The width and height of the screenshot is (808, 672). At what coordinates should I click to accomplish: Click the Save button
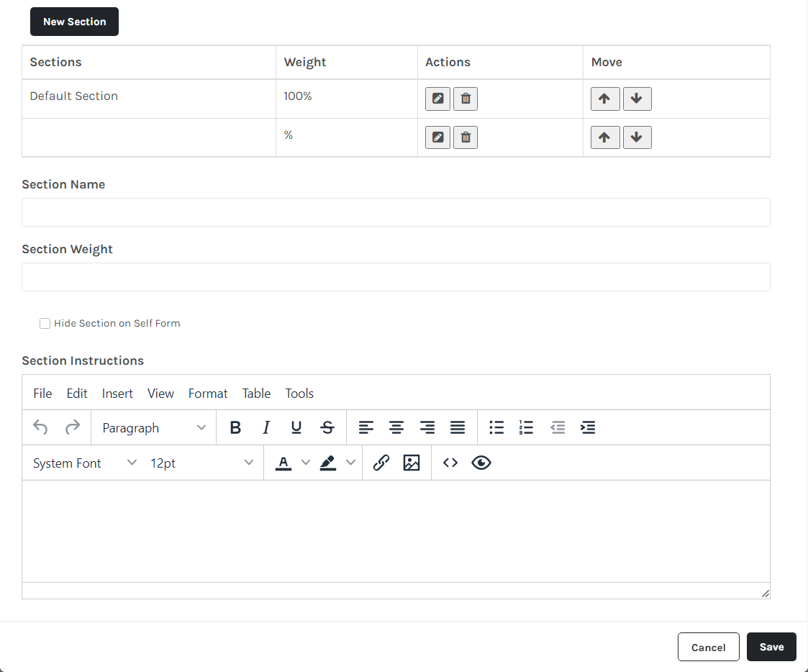coord(771,647)
